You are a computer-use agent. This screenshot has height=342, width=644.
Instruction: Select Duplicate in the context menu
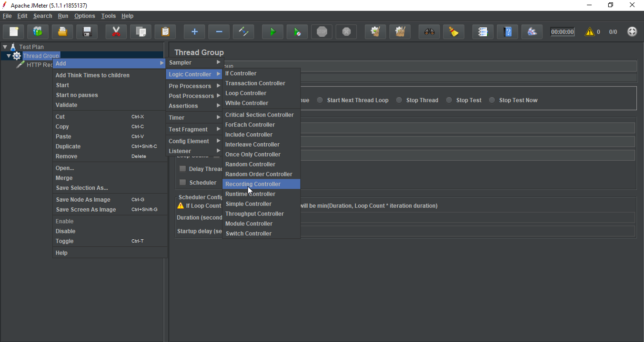(x=68, y=147)
